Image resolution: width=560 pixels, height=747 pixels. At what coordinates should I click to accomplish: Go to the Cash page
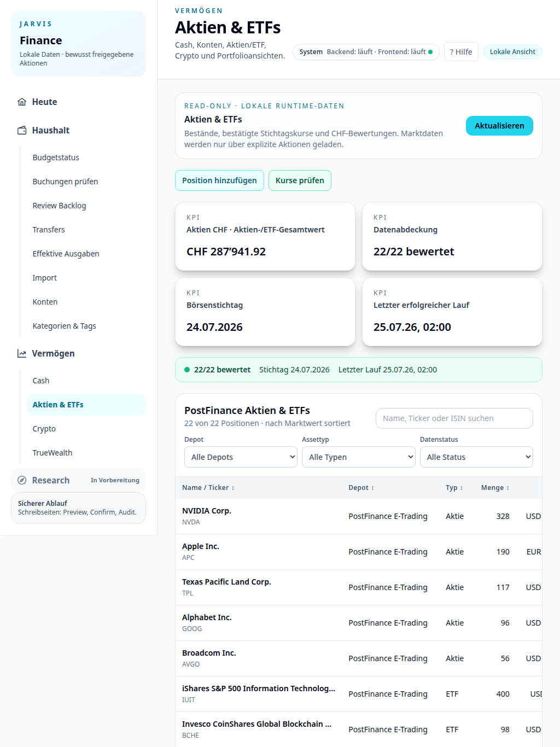[x=86, y=381]
